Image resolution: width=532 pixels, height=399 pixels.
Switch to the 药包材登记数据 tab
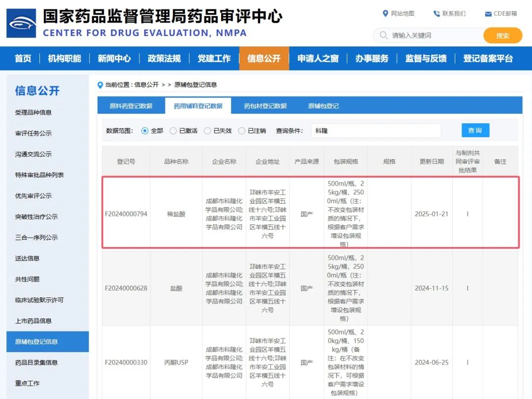point(265,106)
